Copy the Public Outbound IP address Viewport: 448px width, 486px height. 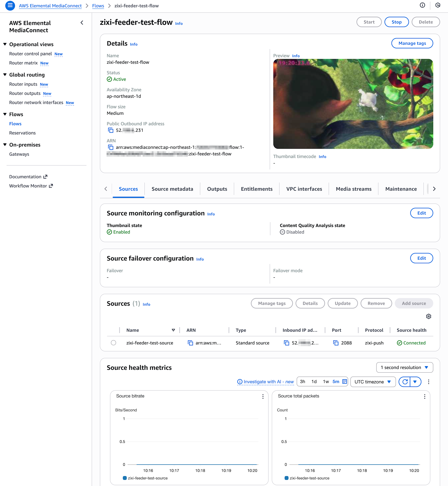111,130
